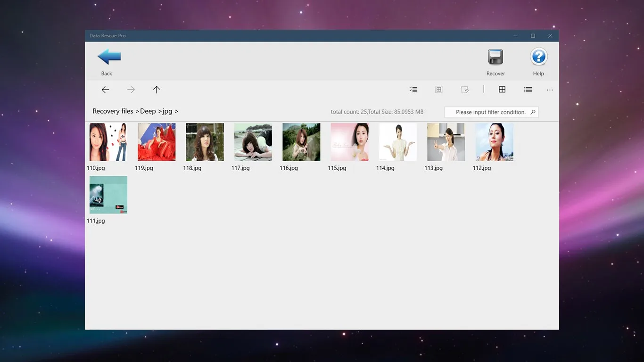Open the Help question mark icon
The height and width of the screenshot is (362, 644).
click(x=538, y=57)
